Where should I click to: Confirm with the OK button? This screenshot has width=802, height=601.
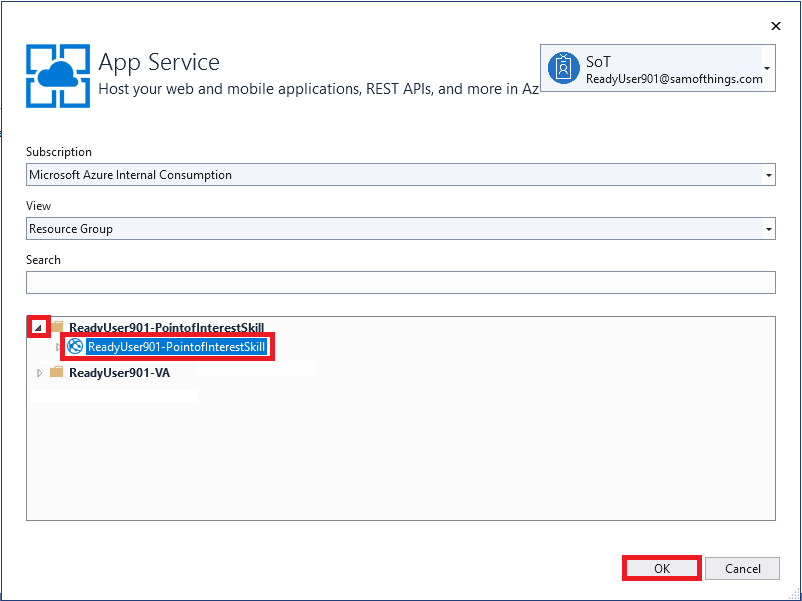(661, 568)
